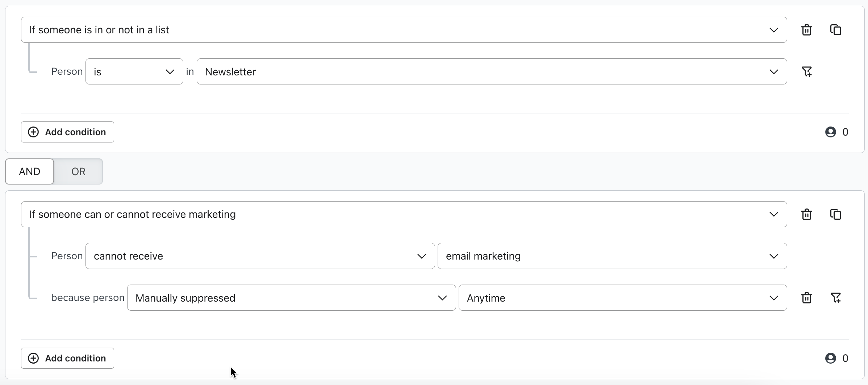The image size is (868, 385).
Task: Open the 'is' membership dropdown
Action: coord(134,71)
